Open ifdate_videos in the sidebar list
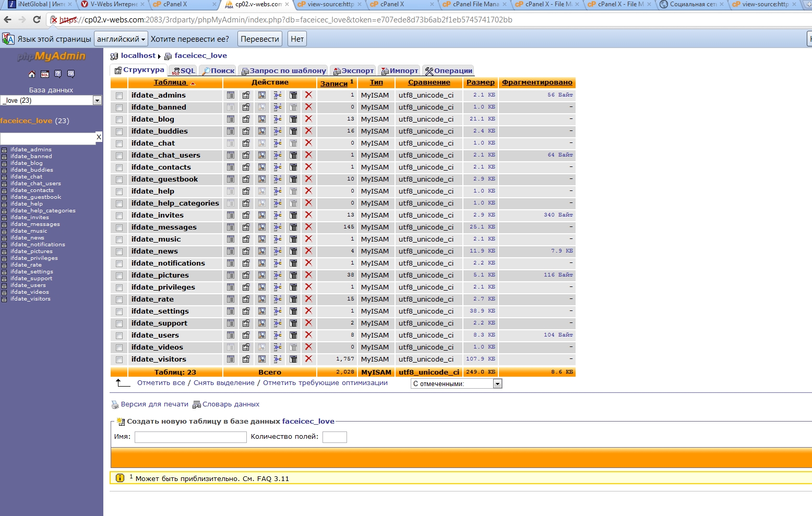Image resolution: width=812 pixels, height=516 pixels. pyautogui.click(x=30, y=292)
